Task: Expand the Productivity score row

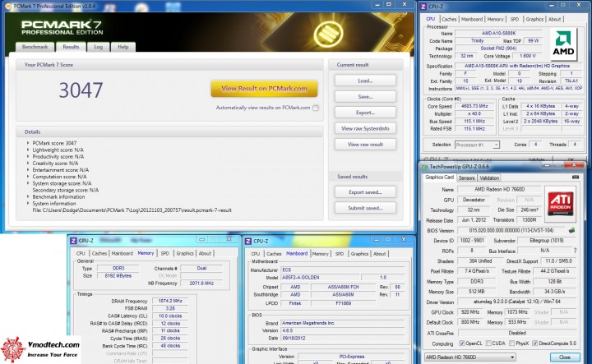Action: 28,157
